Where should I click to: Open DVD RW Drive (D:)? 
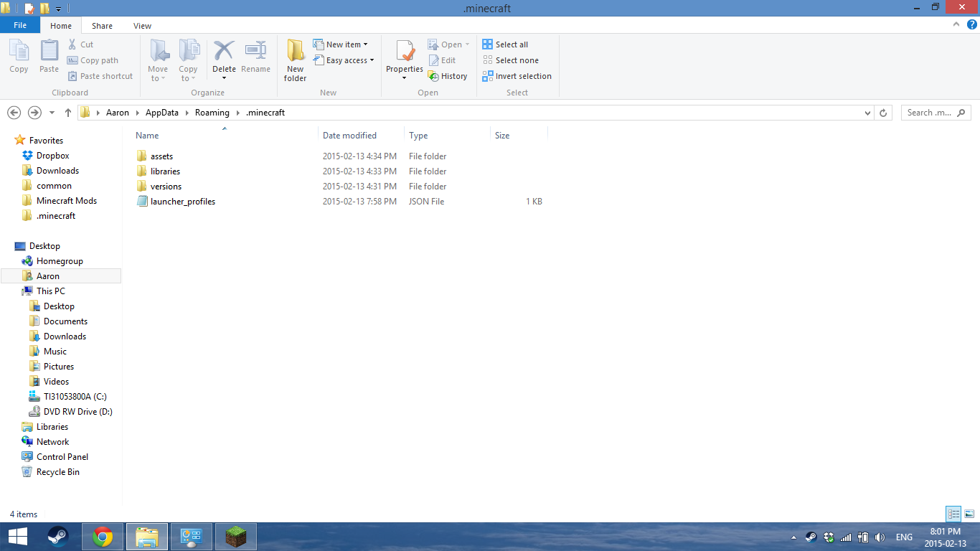77,412
